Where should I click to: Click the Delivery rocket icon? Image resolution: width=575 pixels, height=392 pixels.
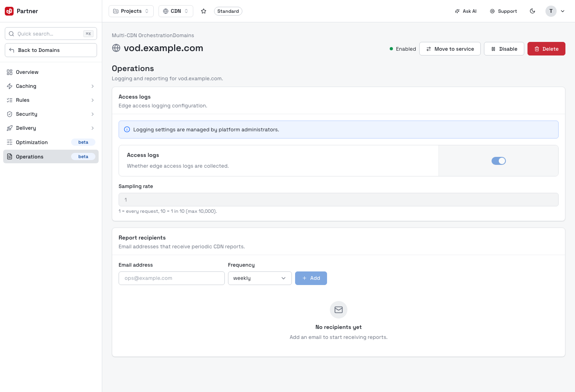click(10, 128)
